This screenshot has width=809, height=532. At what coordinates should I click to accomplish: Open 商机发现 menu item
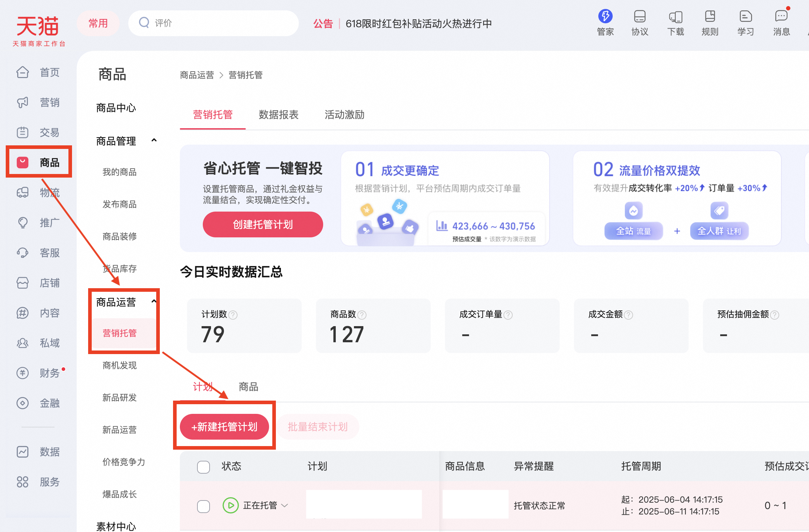(x=120, y=366)
